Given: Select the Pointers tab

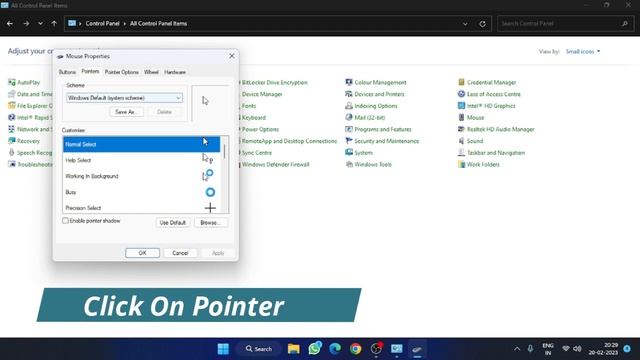Looking at the screenshot, I should (90, 71).
